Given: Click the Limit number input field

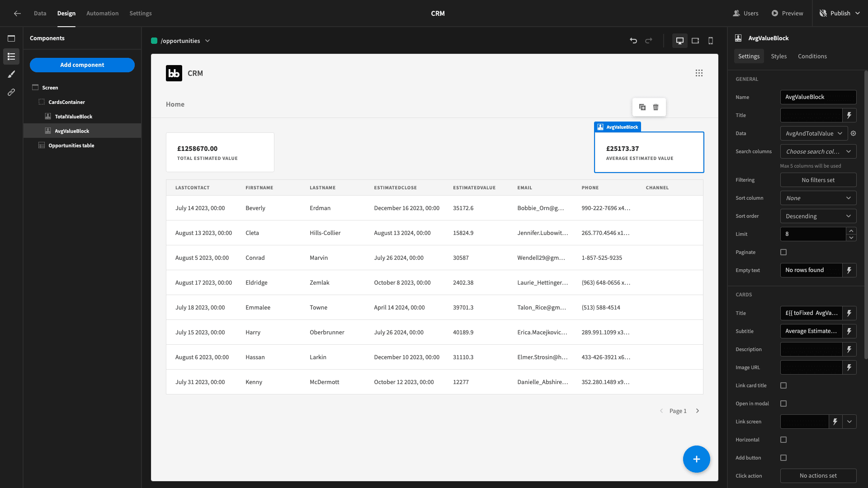Looking at the screenshot, I should 813,234.
